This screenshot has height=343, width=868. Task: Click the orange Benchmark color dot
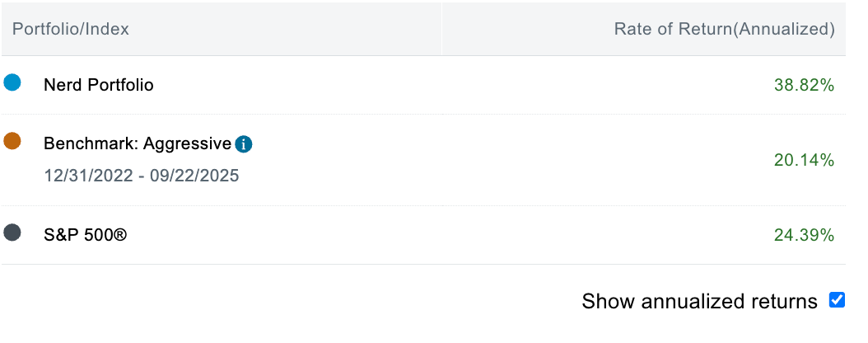pos(12,141)
